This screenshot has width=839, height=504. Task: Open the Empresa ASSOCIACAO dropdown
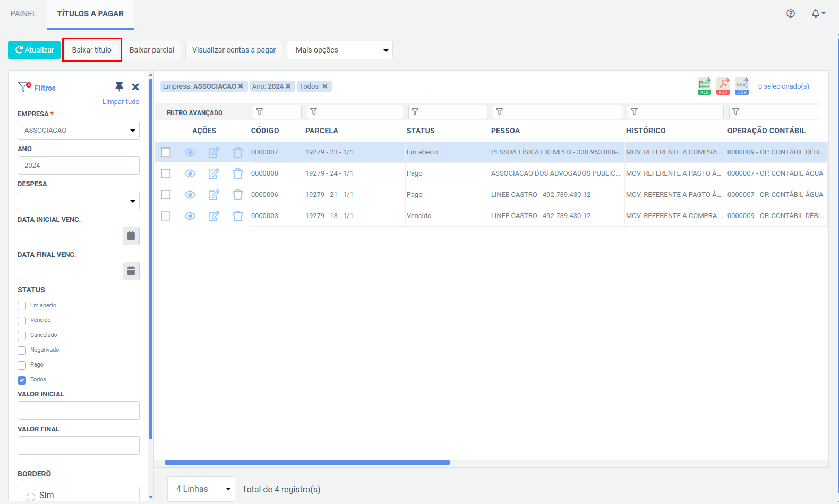tap(79, 130)
